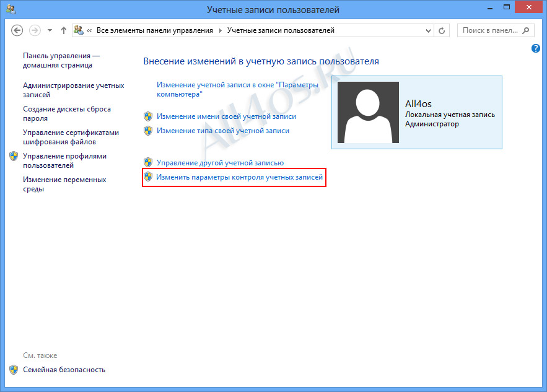Open 'Создание дискеты сброса пароля'
The width and height of the screenshot is (547, 392).
[x=67, y=113]
